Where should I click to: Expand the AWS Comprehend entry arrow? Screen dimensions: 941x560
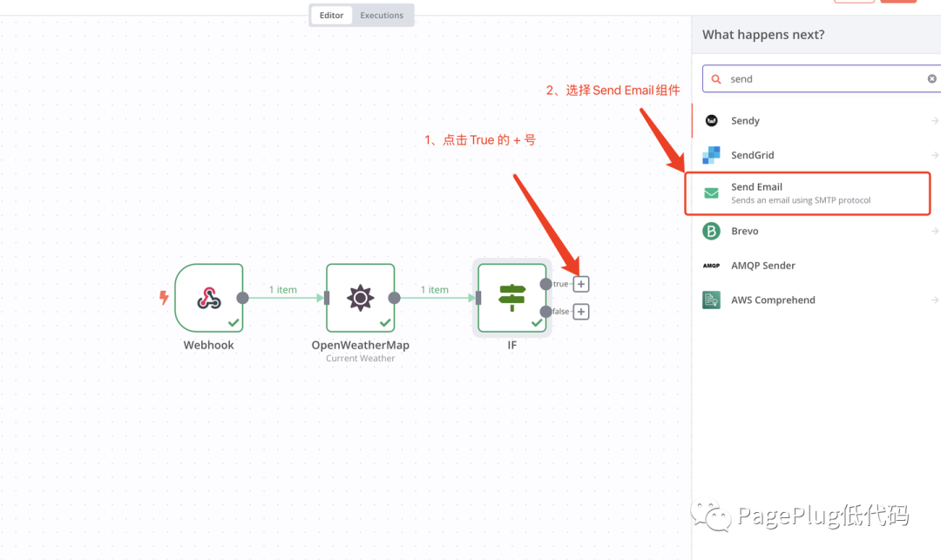(x=934, y=300)
